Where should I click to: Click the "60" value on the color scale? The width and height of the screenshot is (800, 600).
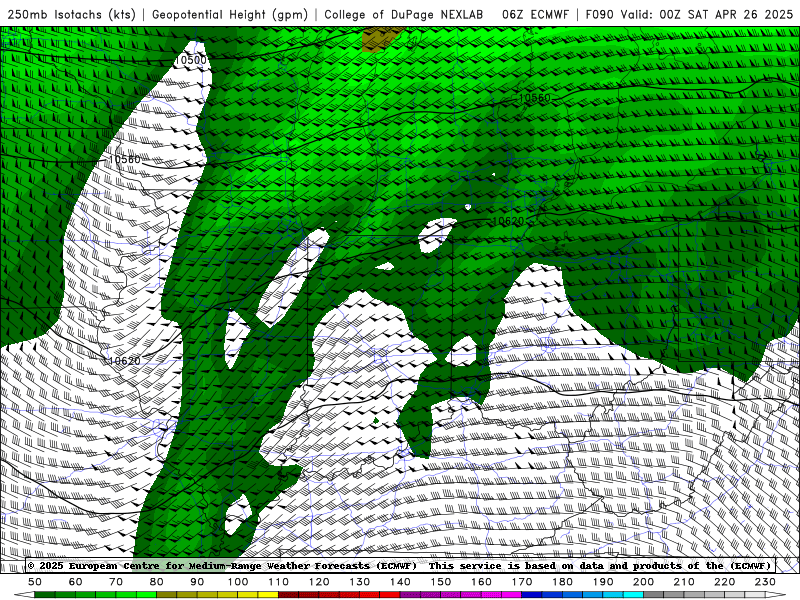click(x=76, y=582)
